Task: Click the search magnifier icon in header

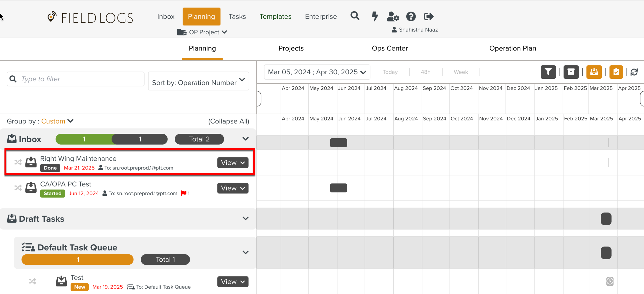Action: [355, 16]
